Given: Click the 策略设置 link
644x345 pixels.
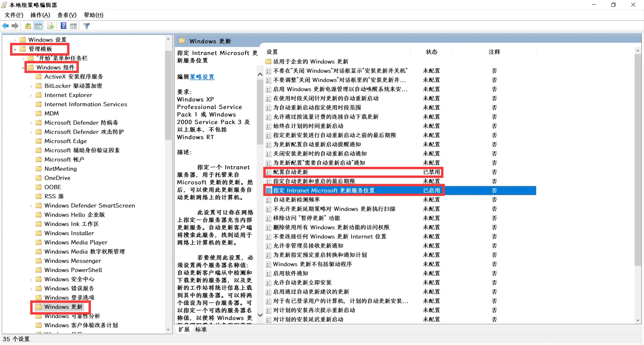Looking at the screenshot, I should (202, 77).
